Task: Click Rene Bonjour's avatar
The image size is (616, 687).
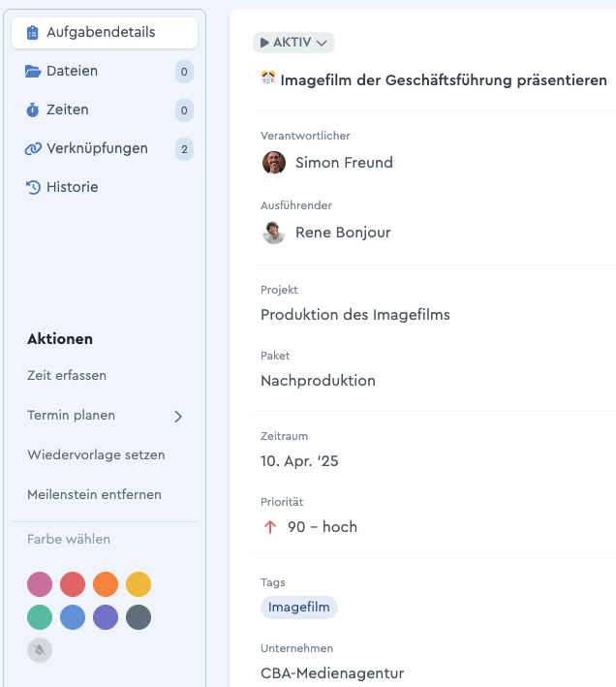Action: pyautogui.click(x=274, y=233)
